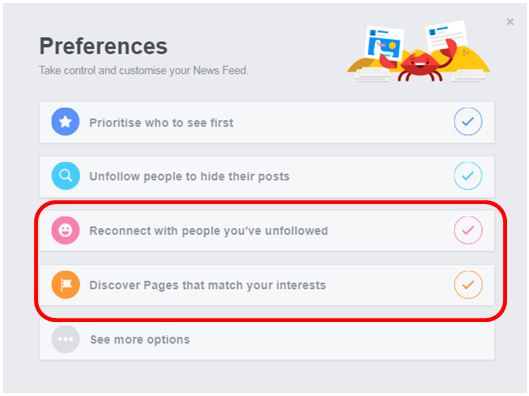Toggle the cyan checkmark for Unfollow row
This screenshot has height=396, width=529.
(468, 176)
